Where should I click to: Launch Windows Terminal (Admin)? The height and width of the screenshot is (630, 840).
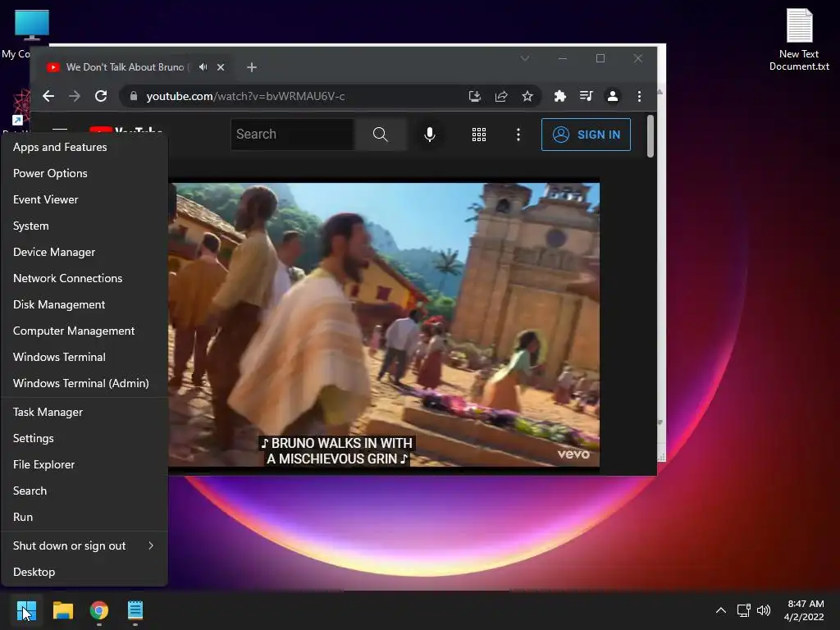tap(84, 383)
